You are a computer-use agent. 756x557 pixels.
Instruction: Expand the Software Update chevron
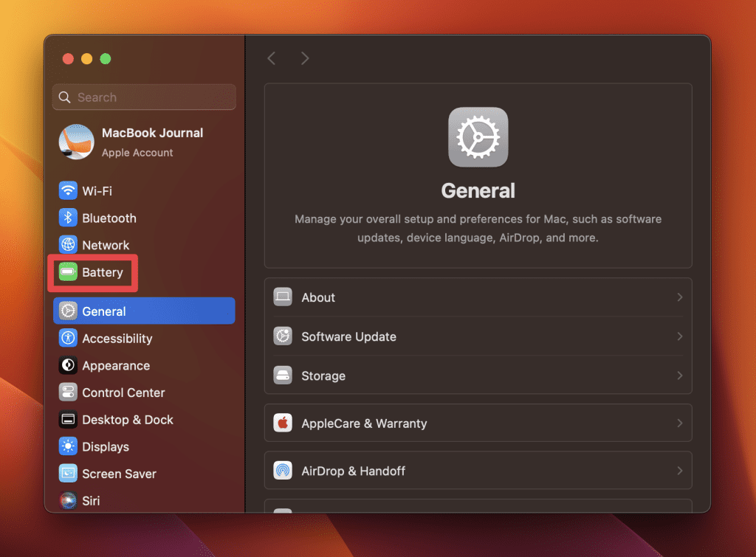click(679, 336)
